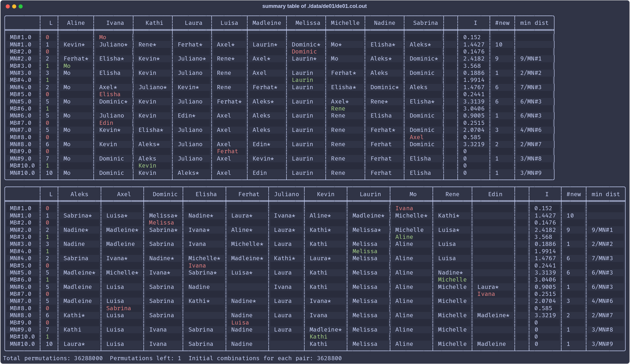Image resolution: width=630 pixels, height=364 pixels.
Task: Click green 'Kathi' in bottom table MB#10.0 row
Action: click(318, 337)
